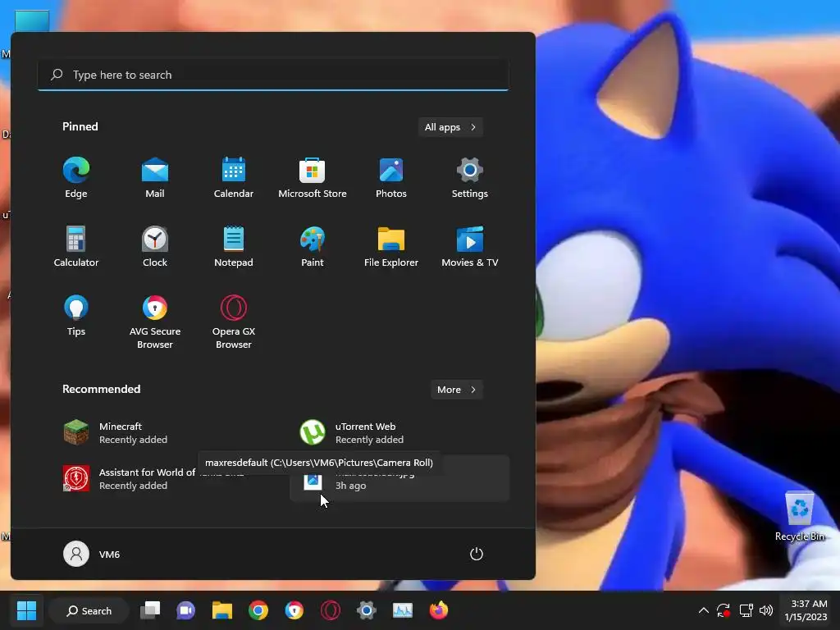The width and height of the screenshot is (840, 630).
Task: Launch Firefox from the taskbar
Action: pos(439,610)
